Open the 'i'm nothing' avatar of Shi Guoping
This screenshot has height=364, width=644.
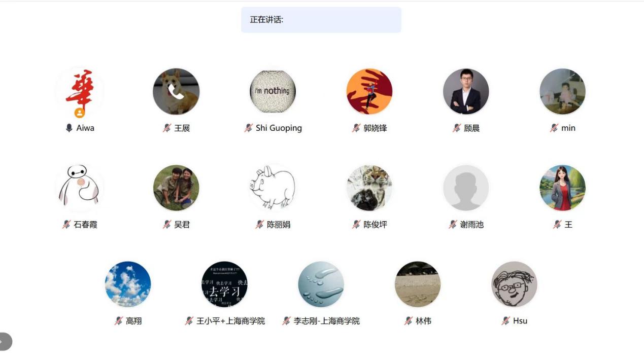pos(273,92)
